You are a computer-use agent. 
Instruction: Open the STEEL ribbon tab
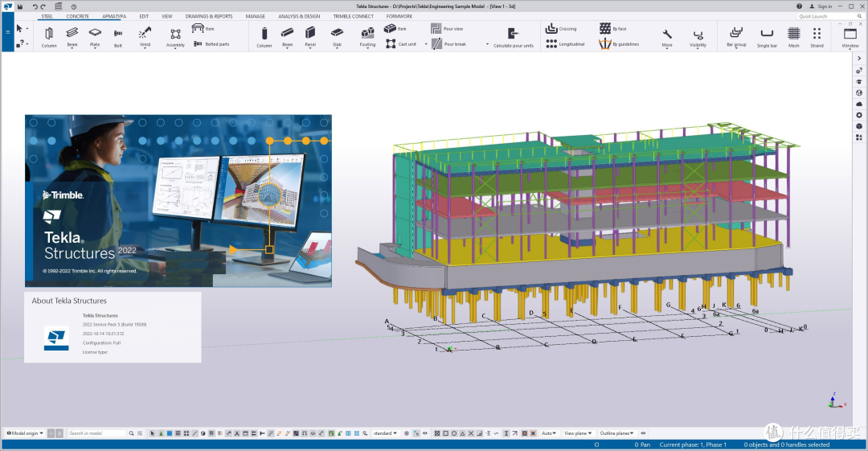point(47,17)
